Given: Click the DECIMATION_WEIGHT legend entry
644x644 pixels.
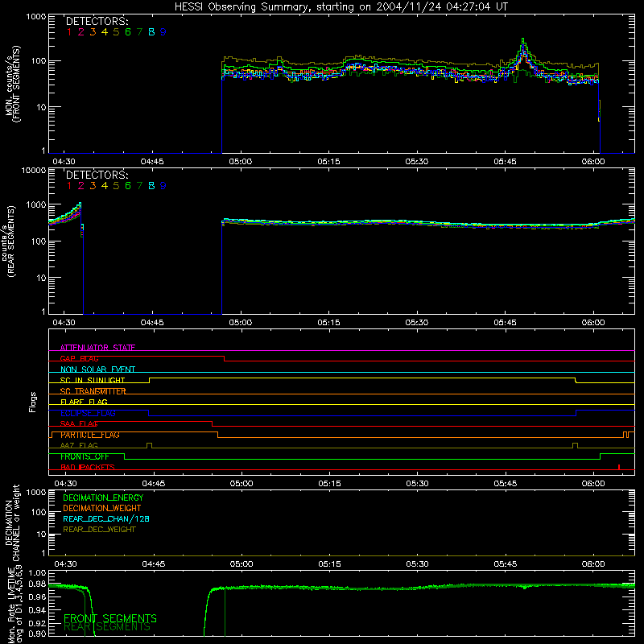Looking at the screenshot, I should 102,508.
